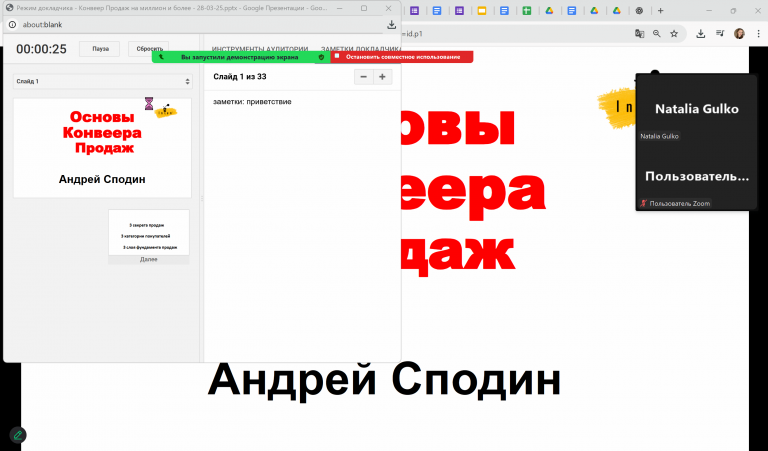Click the Андрей Сподин text on main slide
The image size is (768, 451).
coord(384,380)
